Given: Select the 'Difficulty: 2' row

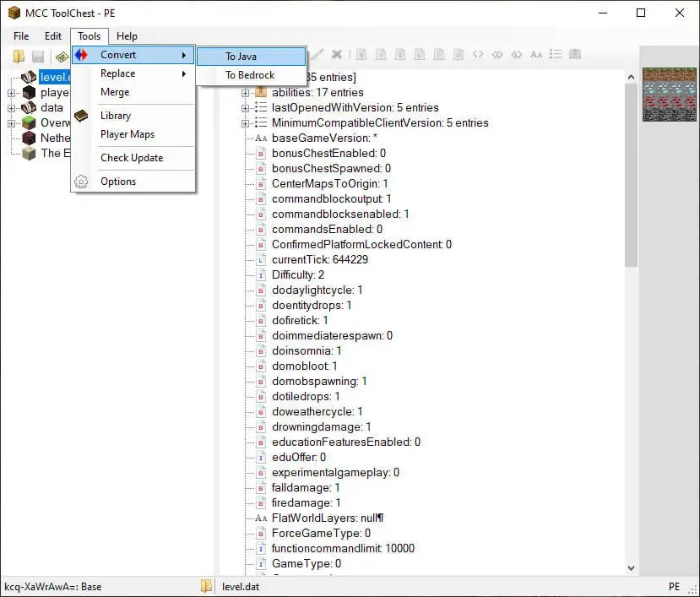Looking at the screenshot, I should 298,275.
